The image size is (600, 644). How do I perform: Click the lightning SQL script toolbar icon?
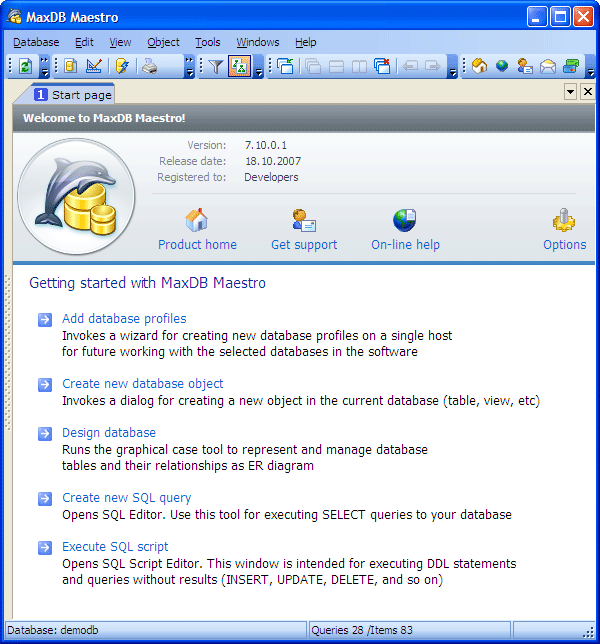tap(122, 66)
